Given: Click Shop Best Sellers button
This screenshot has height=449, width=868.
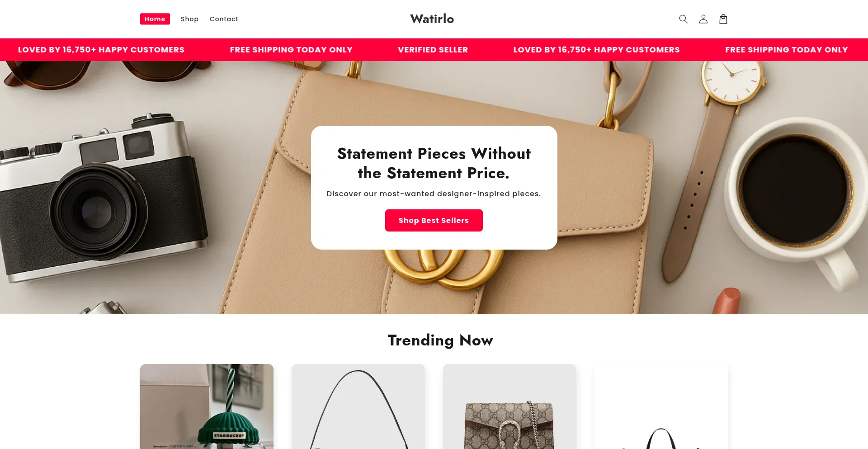Looking at the screenshot, I should coord(434,220).
